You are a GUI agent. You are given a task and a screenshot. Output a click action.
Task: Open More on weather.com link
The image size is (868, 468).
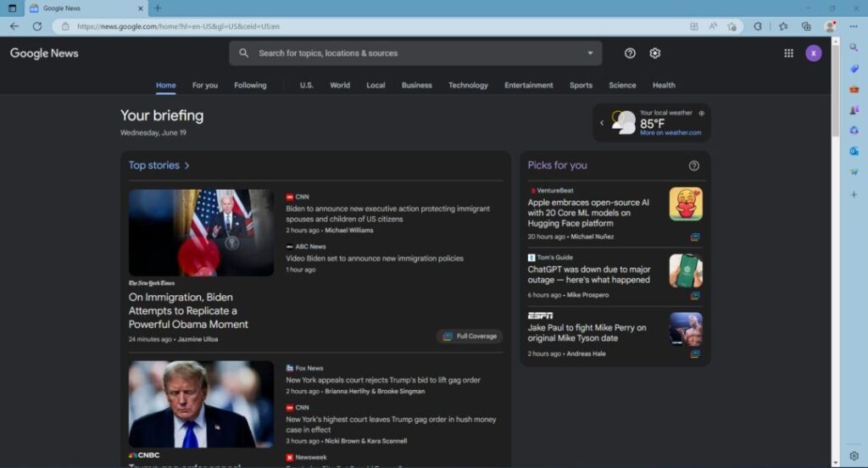click(x=670, y=133)
